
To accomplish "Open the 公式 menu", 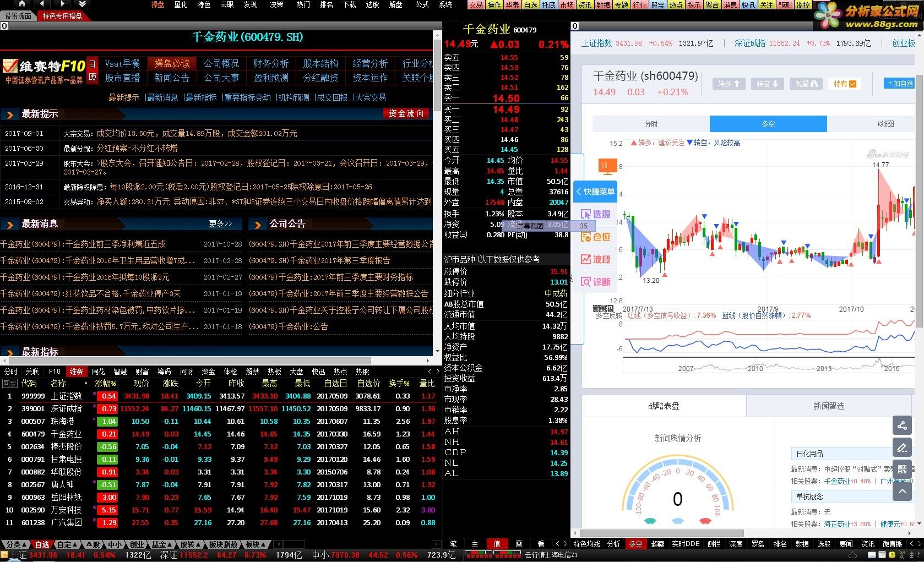I will [x=422, y=4].
